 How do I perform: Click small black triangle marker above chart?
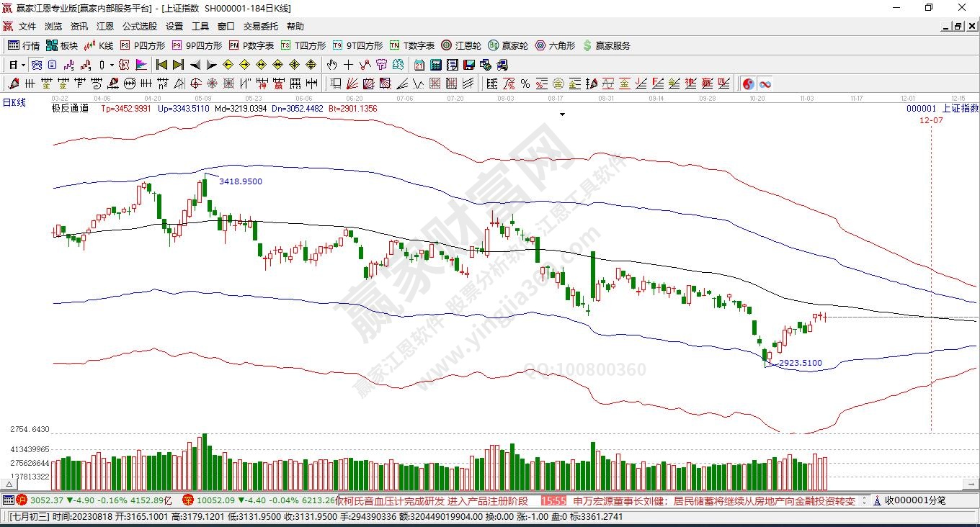562,114
